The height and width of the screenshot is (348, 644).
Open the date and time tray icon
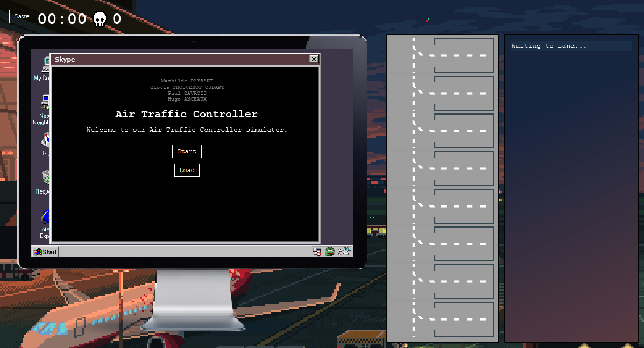point(317,251)
